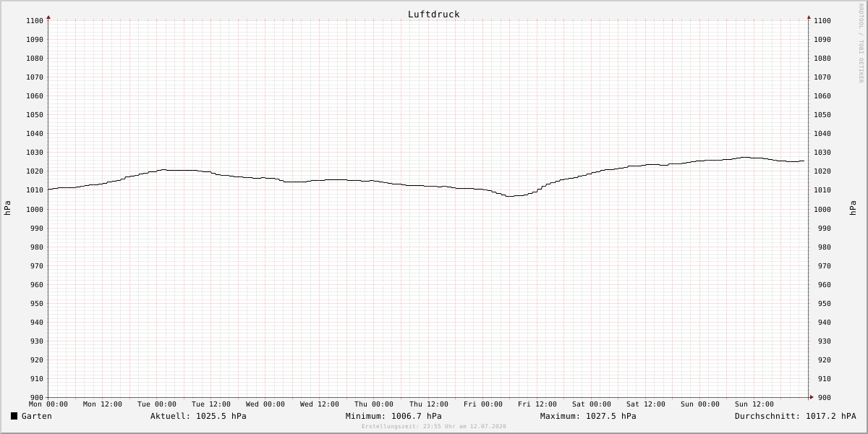Select the 'Maximum: 1027.5 hPa' value
The height and width of the screenshot is (434, 868).
tap(588, 416)
